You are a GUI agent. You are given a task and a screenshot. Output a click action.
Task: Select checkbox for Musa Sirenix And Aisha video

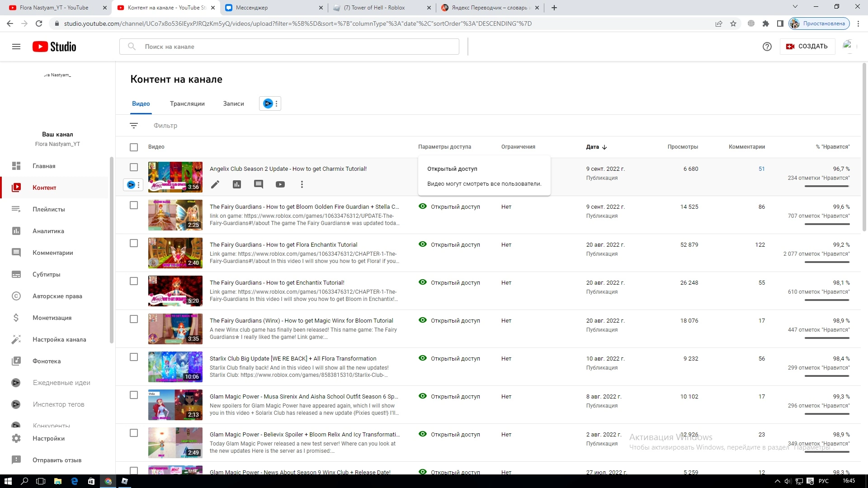click(134, 395)
